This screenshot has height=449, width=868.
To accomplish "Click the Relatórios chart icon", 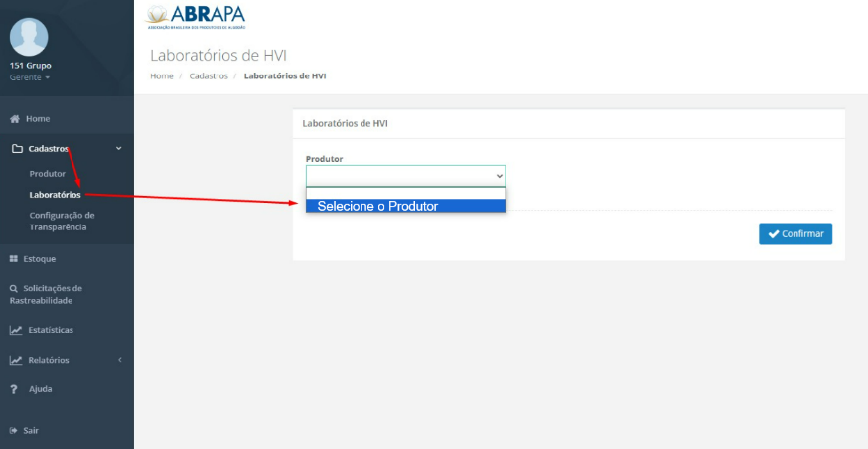I will pyautogui.click(x=15, y=360).
